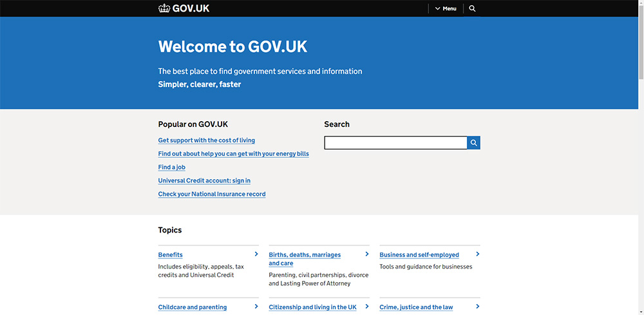
Task: Click the page vertical scrollbar thumb
Action: (x=641, y=41)
